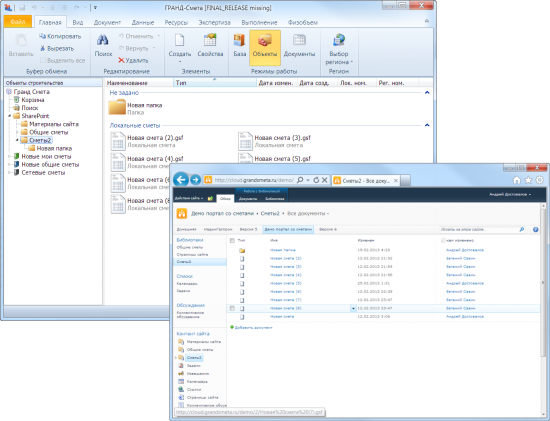Open Действия сайта dropdown menu
The image size is (550, 421).
point(189,198)
